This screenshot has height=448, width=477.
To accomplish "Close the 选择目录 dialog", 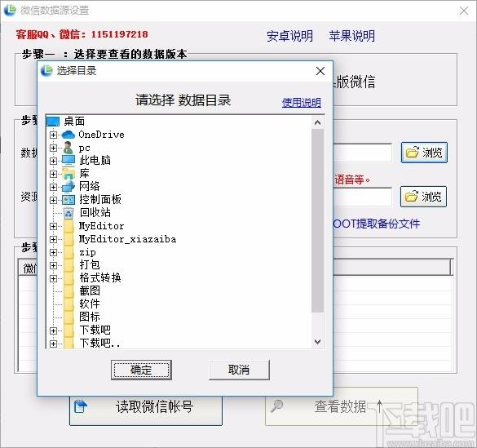I will click(320, 71).
